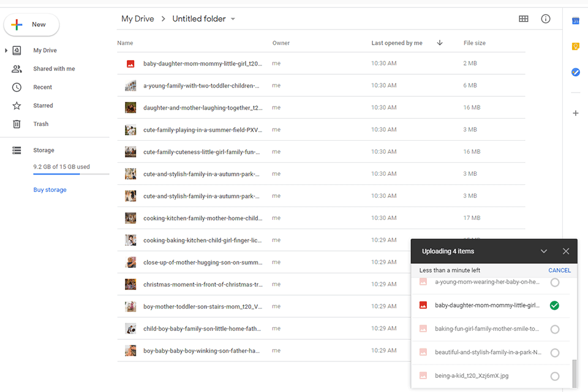This screenshot has height=392, width=588.
Task: Open Shared with me section
Action: pos(54,69)
